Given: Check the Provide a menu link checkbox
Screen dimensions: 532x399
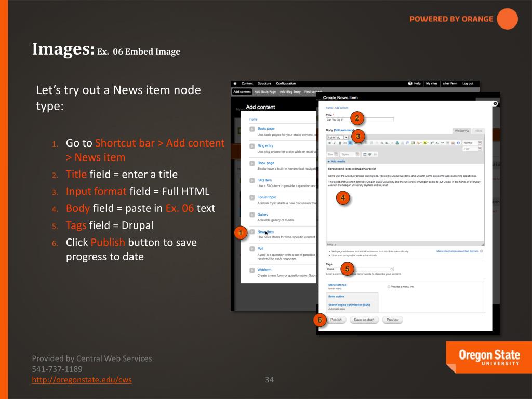Looking at the screenshot, I should click(x=389, y=287).
